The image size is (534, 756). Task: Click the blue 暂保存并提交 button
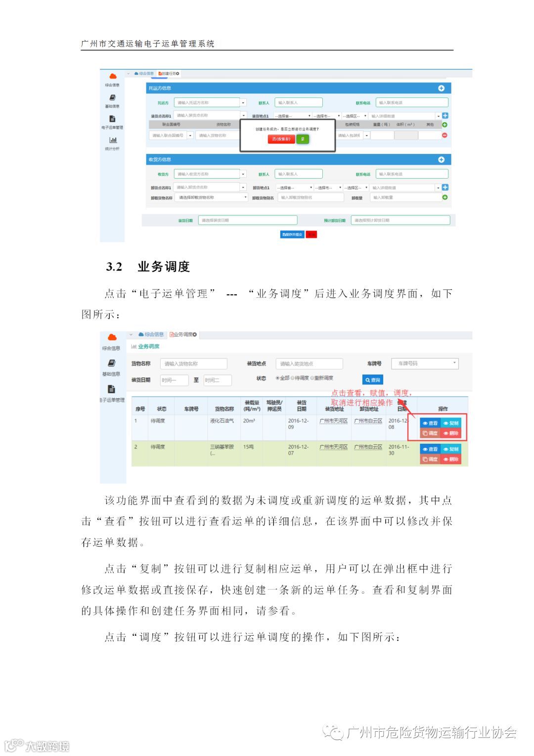click(292, 234)
